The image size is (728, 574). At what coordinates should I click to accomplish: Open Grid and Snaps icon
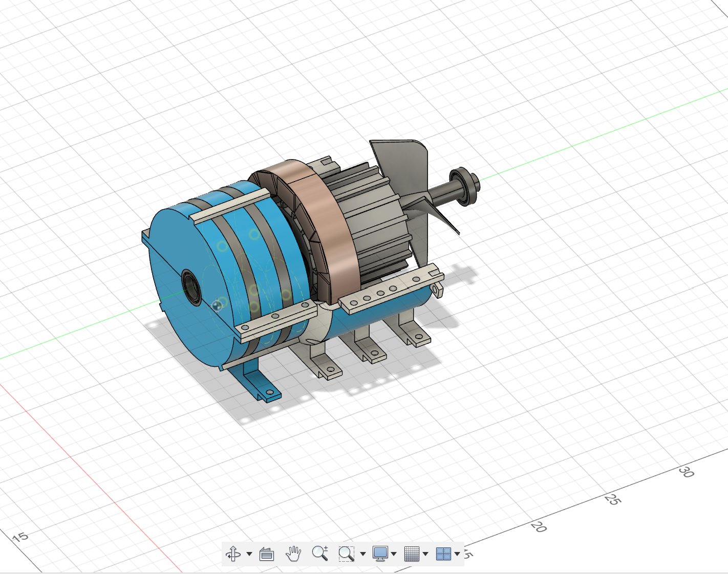[x=412, y=554]
